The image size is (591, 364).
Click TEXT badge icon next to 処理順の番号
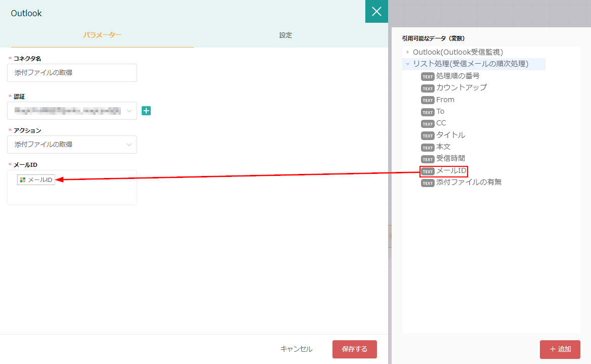428,77
